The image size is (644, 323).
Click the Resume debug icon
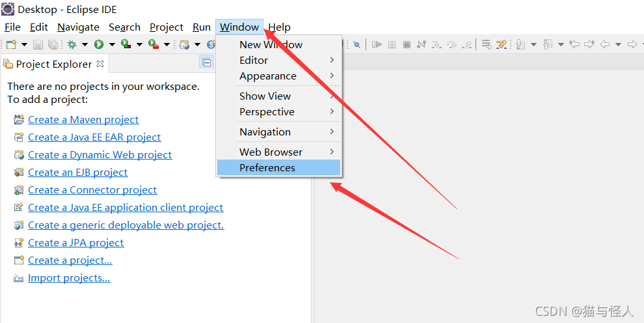pos(377,44)
